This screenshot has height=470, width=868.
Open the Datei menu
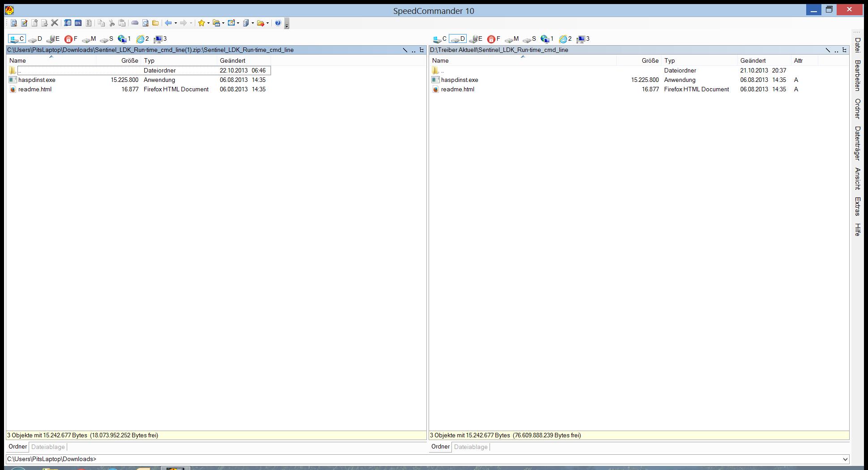(857, 45)
